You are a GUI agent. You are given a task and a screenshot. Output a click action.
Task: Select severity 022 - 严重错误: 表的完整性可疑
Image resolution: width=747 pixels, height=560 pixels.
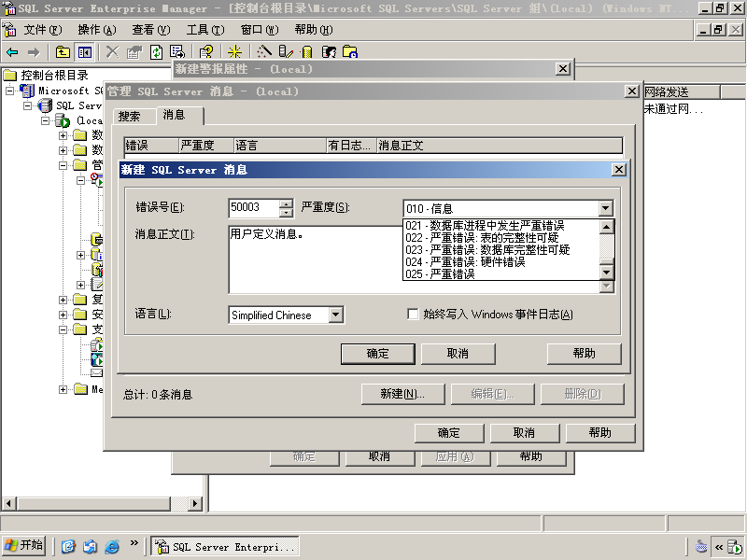tap(500, 238)
